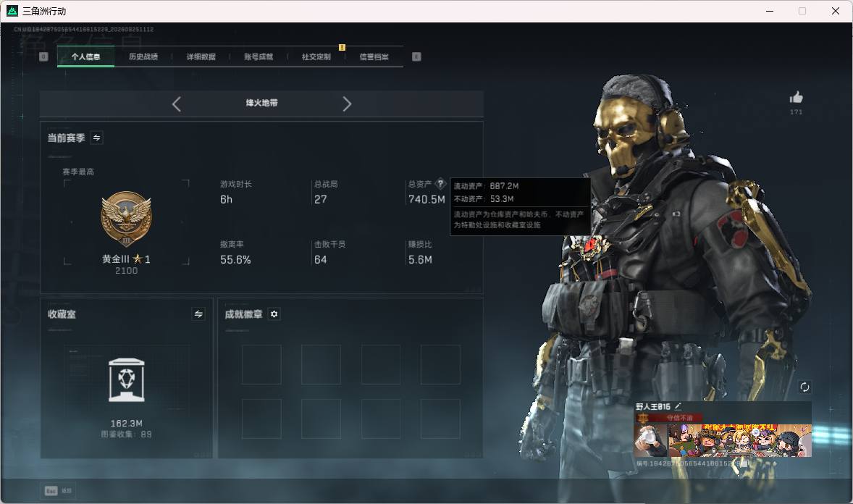Click the 赚损比 value 5.6M
This screenshot has height=504, width=853.
[x=420, y=260]
